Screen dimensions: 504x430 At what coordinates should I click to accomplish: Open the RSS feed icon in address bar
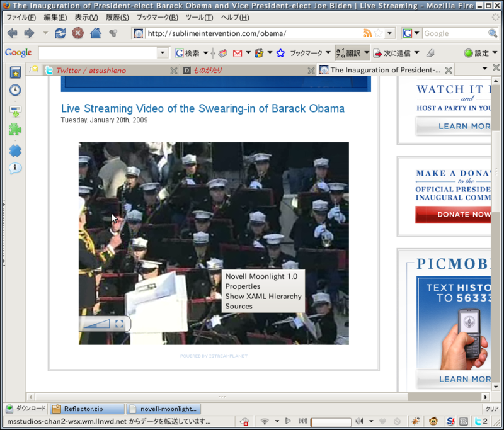pos(367,33)
